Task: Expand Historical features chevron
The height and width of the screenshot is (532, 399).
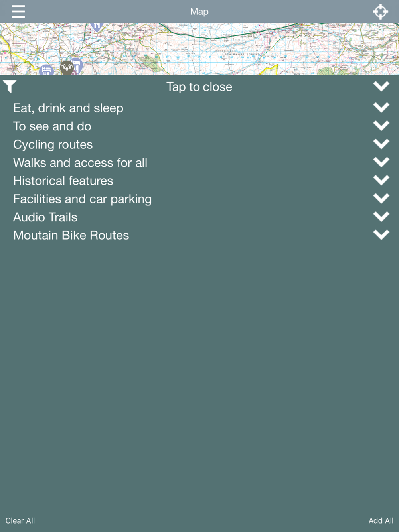Action: pyautogui.click(x=381, y=180)
